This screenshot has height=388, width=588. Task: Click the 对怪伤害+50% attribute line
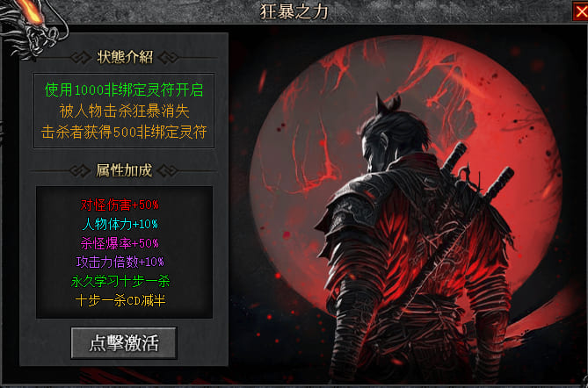[120, 205]
